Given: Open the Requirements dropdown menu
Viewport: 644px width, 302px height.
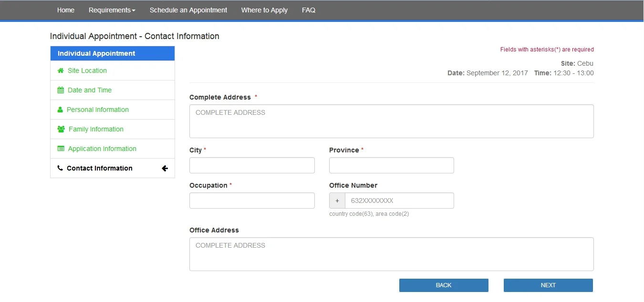Looking at the screenshot, I should tap(112, 10).
